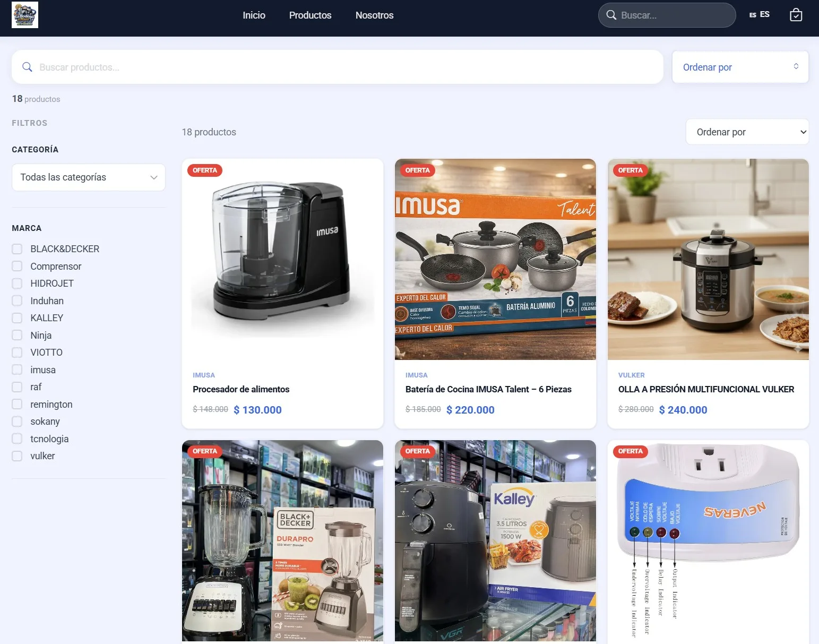Expand the Todas las categorías dropdown

pyautogui.click(x=89, y=177)
